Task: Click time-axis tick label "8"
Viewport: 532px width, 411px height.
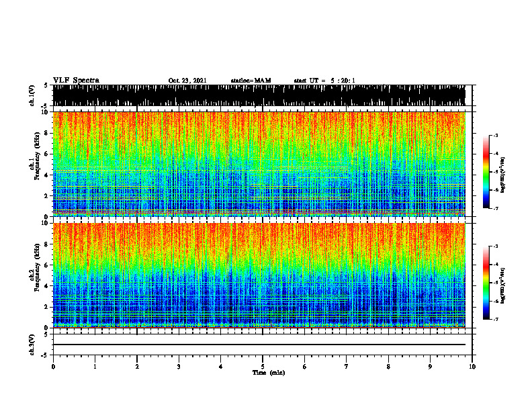Action: pyautogui.click(x=388, y=367)
